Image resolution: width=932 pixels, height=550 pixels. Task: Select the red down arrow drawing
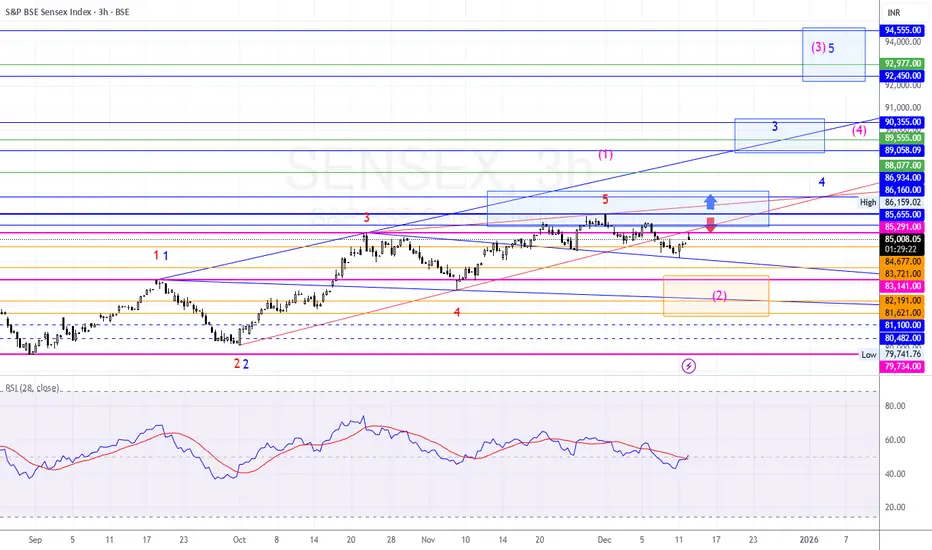click(710, 225)
